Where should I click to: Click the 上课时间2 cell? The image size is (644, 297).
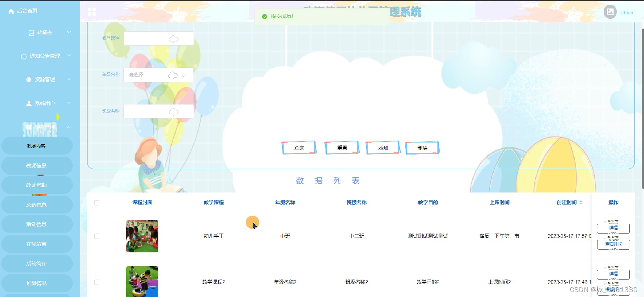(x=500, y=282)
